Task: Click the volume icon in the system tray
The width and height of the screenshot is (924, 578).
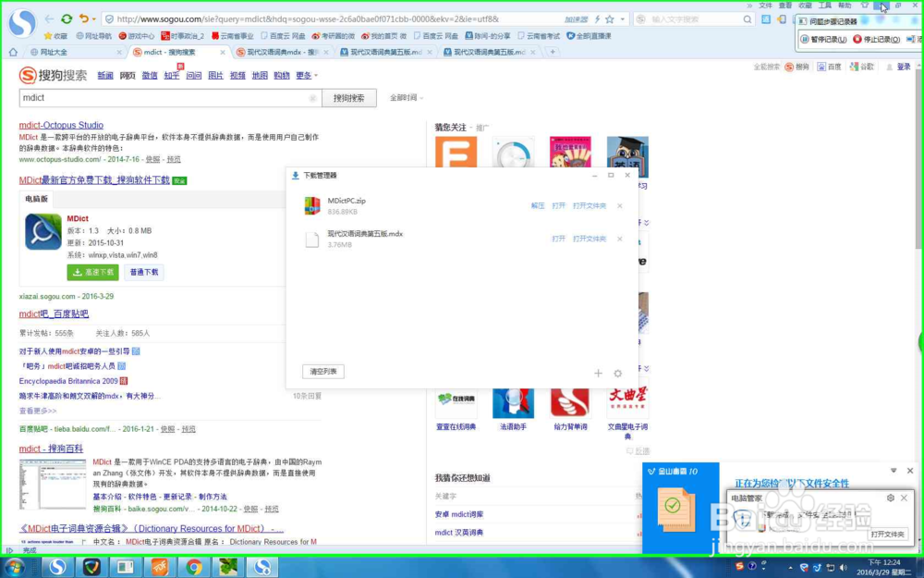Action: 843,568
